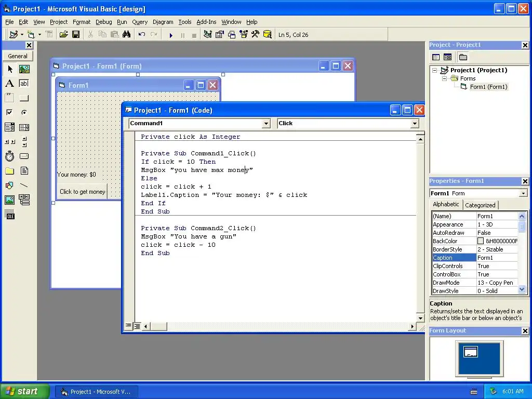
Task: Select the Caption property row
Action: (x=475, y=258)
